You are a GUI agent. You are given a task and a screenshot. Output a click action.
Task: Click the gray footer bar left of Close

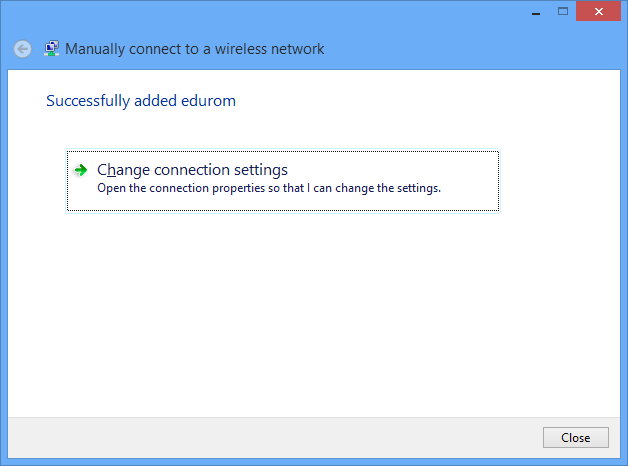(x=270, y=437)
